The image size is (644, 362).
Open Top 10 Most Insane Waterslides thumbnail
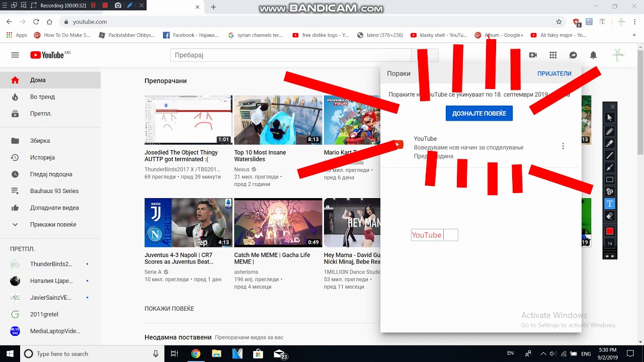point(278,120)
